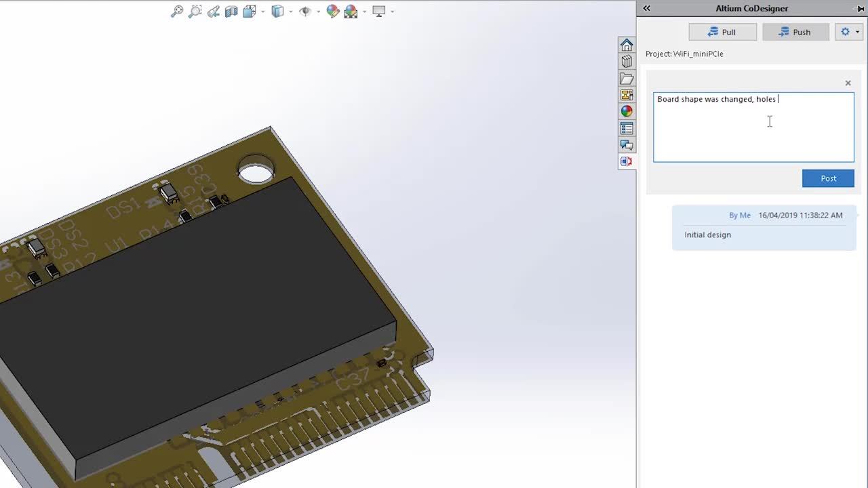868x488 pixels.
Task: Open the Design Library task pane tab
Action: [627, 62]
